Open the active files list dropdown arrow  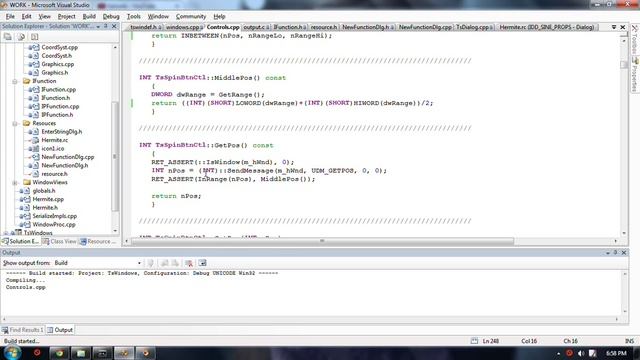coord(614,27)
